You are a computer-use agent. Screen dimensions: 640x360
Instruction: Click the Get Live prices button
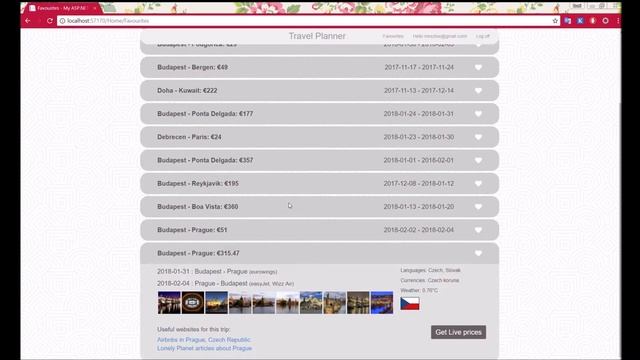click(458, 332)
